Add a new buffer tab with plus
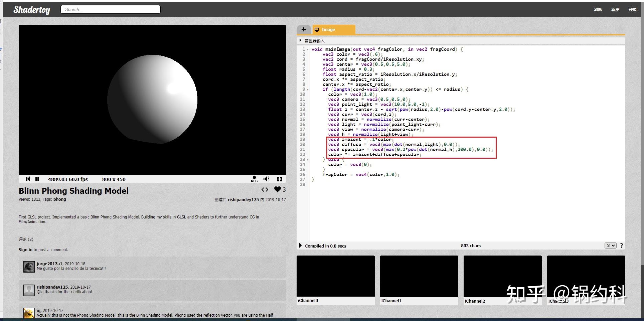The width and height of the screenshot is (644, 321). click(x=304, y=29)
